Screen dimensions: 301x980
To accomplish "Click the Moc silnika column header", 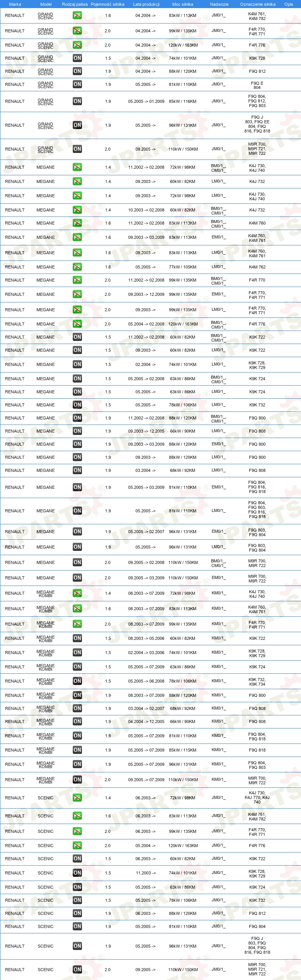I will click(x=183, y=4).
